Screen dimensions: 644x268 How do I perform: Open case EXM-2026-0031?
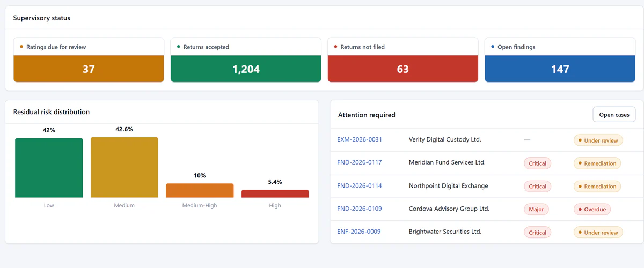tap(360, 139)
